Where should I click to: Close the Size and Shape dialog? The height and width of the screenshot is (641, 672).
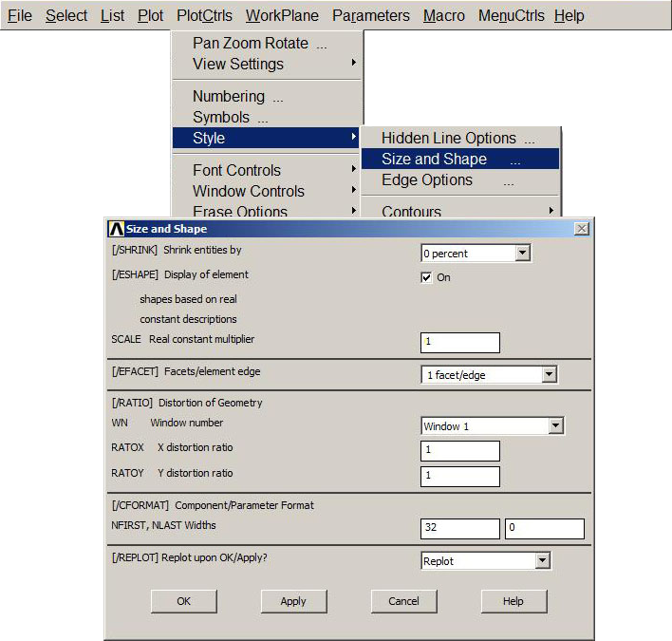click(x=581, y=229)
